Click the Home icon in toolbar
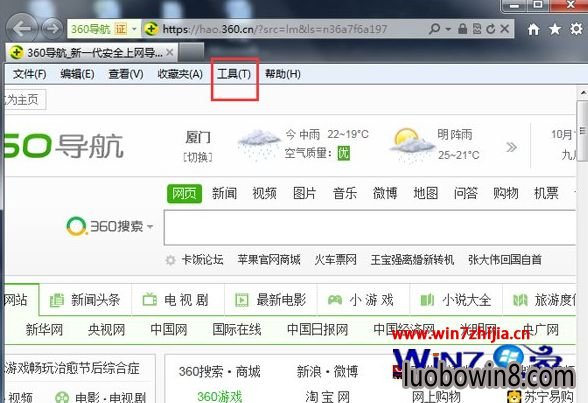This screenshot has height=403, width=588. pyautogui.click(x=533, y=29)
